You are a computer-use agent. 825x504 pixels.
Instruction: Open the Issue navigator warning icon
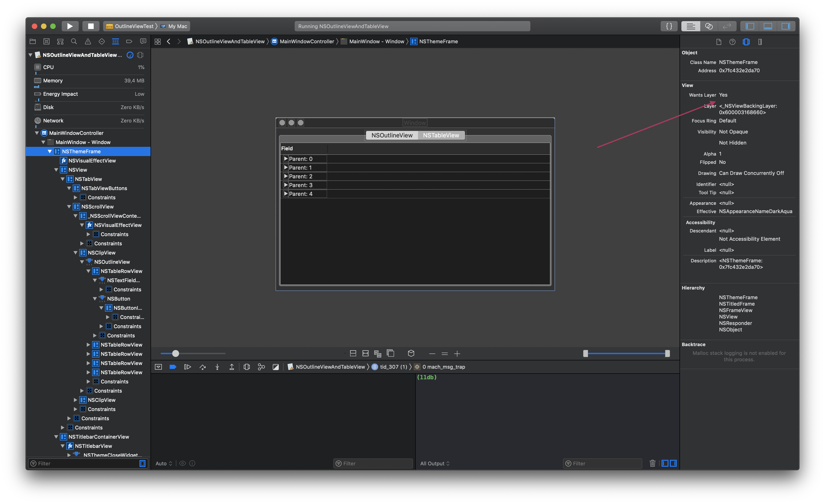point(88,41)
